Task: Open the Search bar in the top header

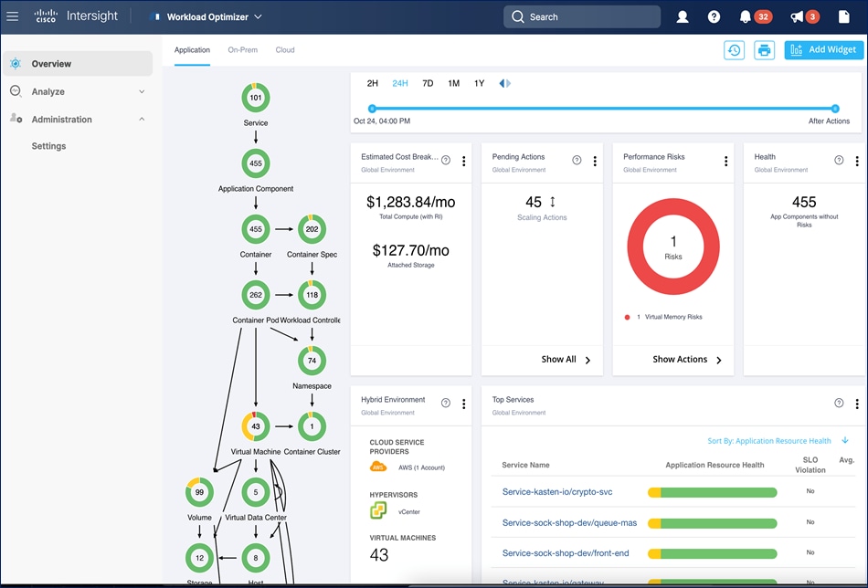Action: tap(581, 16)
